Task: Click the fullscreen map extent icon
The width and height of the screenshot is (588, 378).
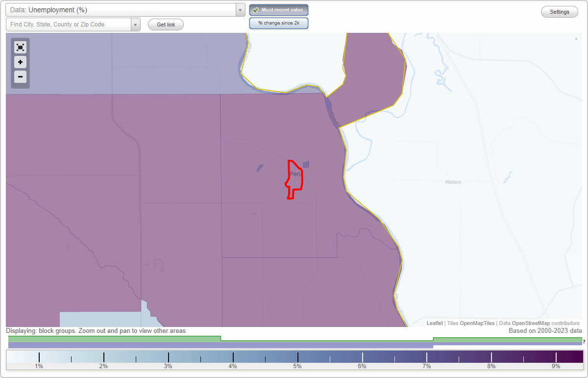Action: [20, 47]
